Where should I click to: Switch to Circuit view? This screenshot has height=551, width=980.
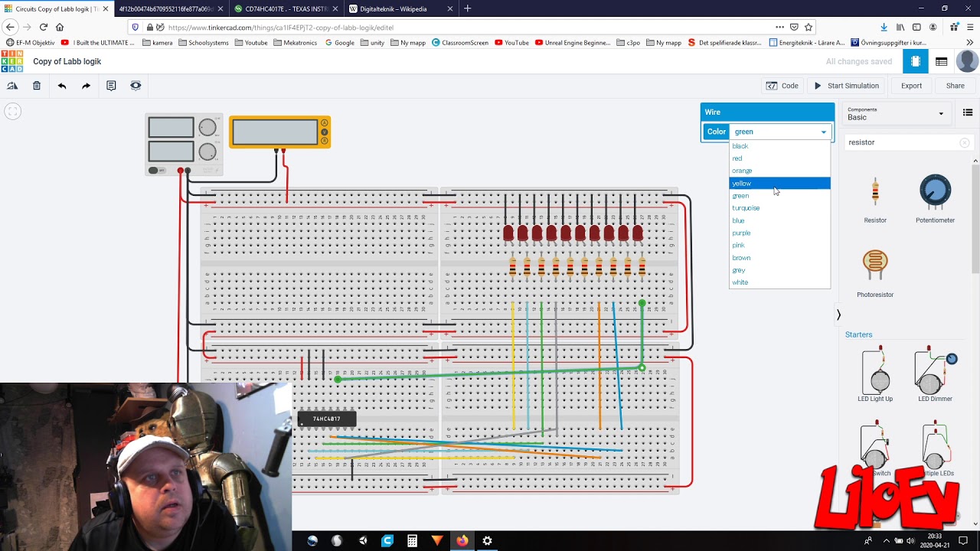[x=916, y=61]
